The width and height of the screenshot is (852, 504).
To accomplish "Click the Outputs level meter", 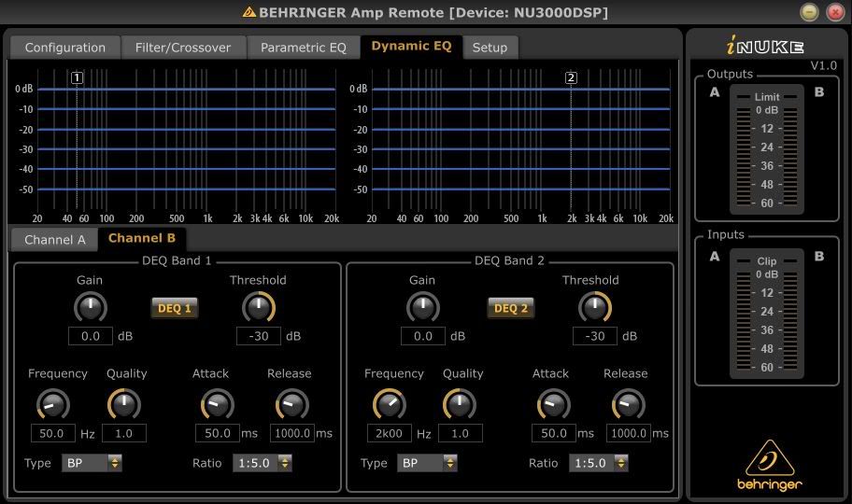I will (x=767, y=148).
